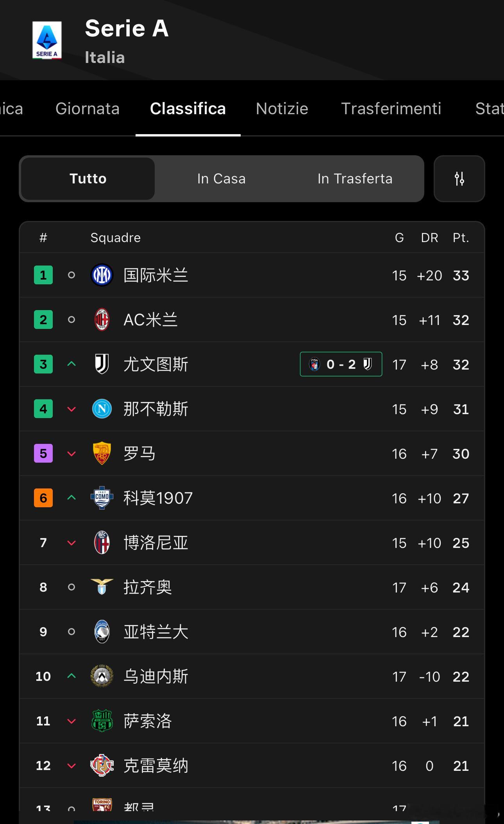Image resolution: width=504 pixels, height=824 pixels.
Task: Open the Notizie tab
Action: tap(282, 109)
